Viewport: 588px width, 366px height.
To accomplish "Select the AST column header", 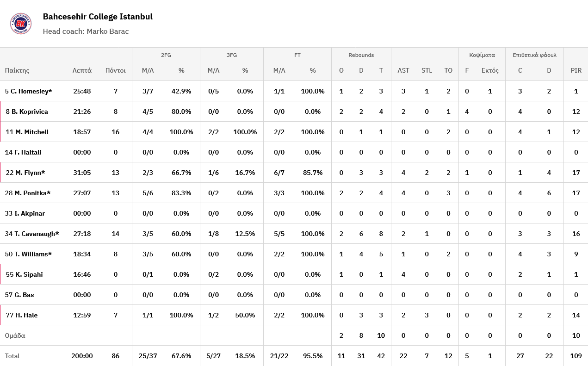I will point(403,71).
